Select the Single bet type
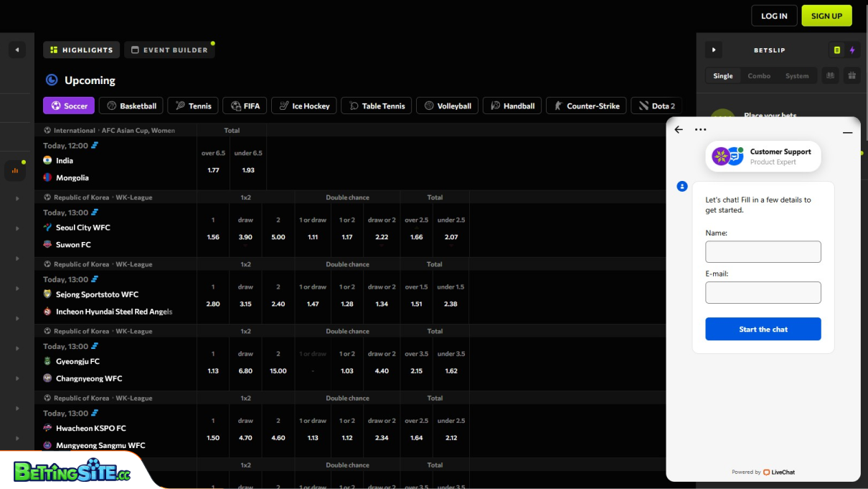868x489 pixels. (723, 76)
